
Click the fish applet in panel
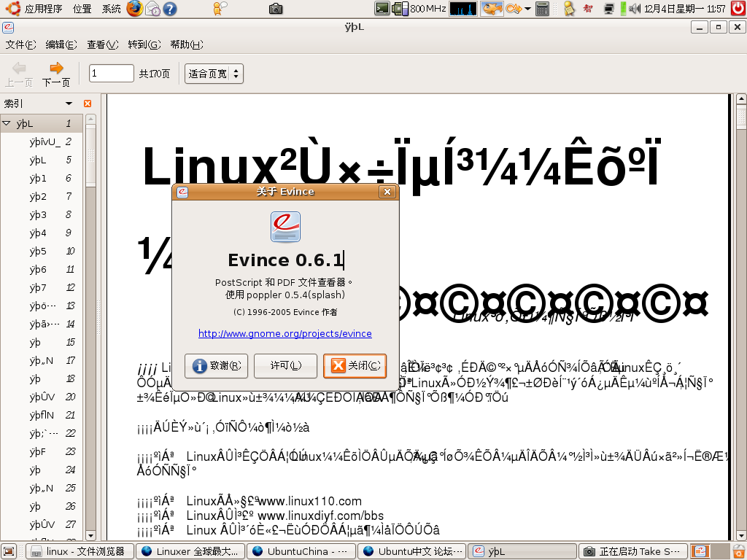492,9
